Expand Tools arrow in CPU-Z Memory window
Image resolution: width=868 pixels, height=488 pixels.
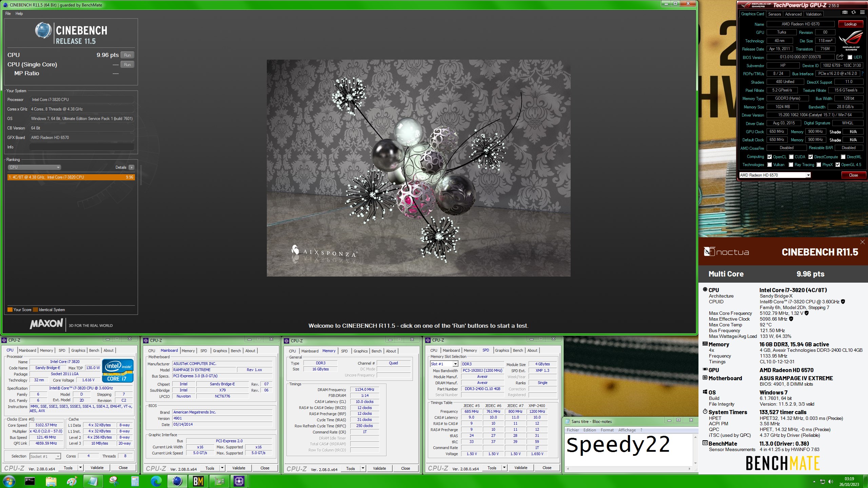coord(363,468)
